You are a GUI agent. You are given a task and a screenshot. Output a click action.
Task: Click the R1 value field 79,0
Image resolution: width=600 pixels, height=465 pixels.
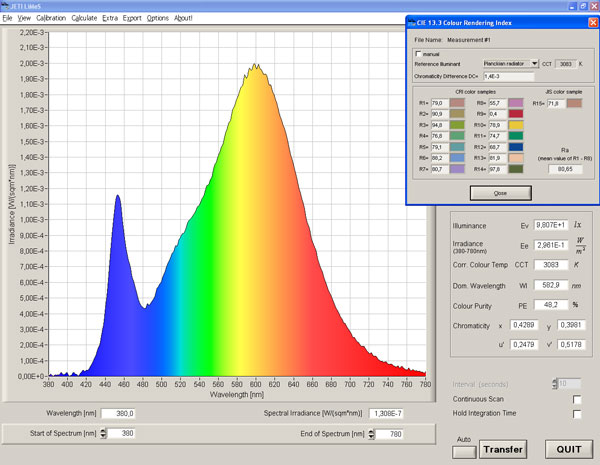pos(439,103)
